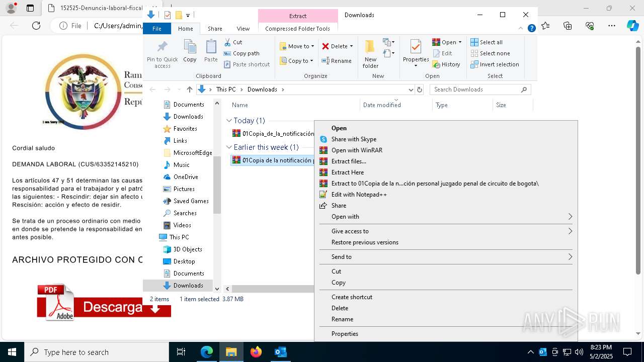Choose Copy path in Clipboard group
Image resolution: width=644 pixels, height=362 pixels.
[x=242, y=53]
